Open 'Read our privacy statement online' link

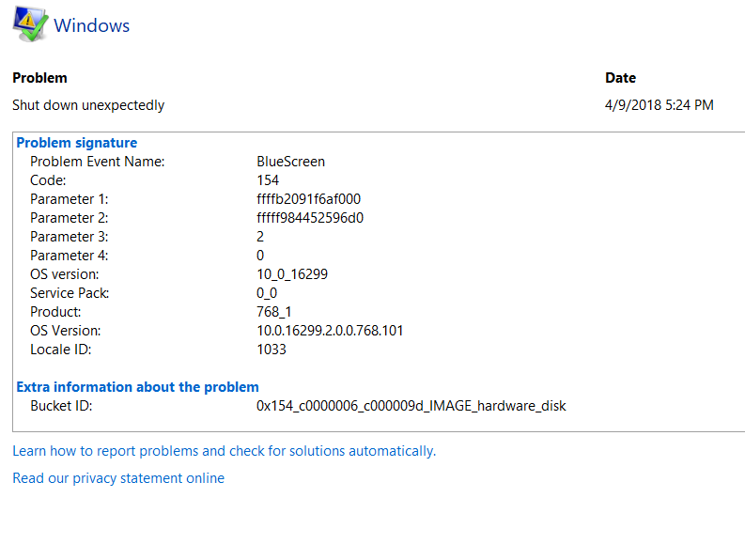[118, 477]
